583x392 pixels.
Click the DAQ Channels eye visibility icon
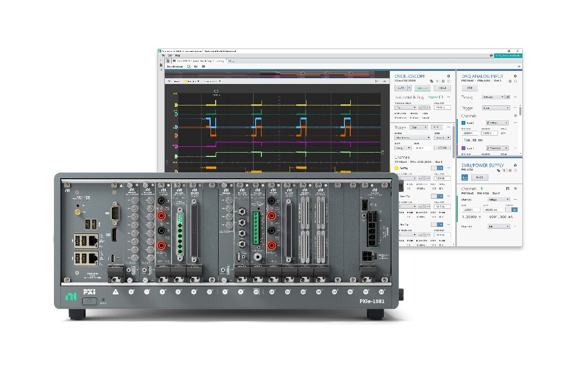(x=515, y=116)
